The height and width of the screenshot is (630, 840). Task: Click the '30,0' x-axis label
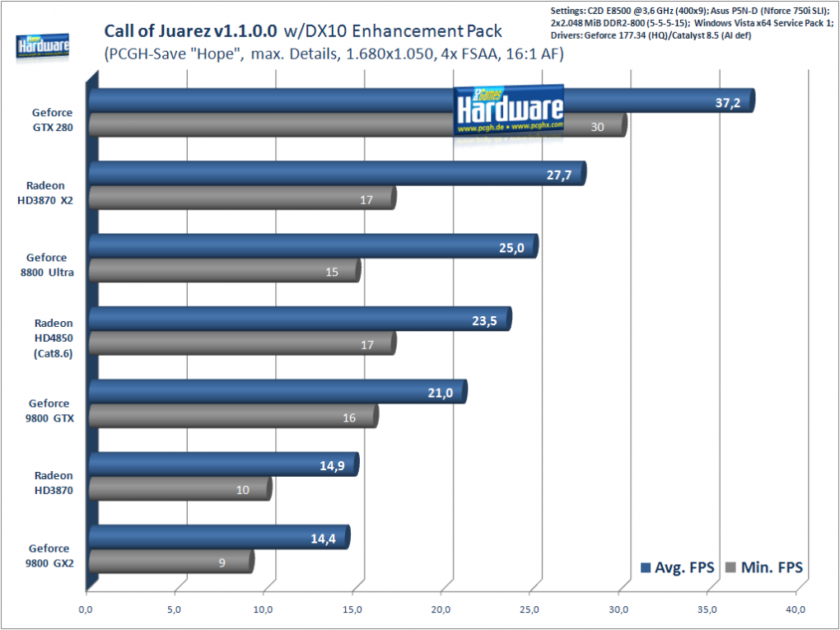point(618,609)
